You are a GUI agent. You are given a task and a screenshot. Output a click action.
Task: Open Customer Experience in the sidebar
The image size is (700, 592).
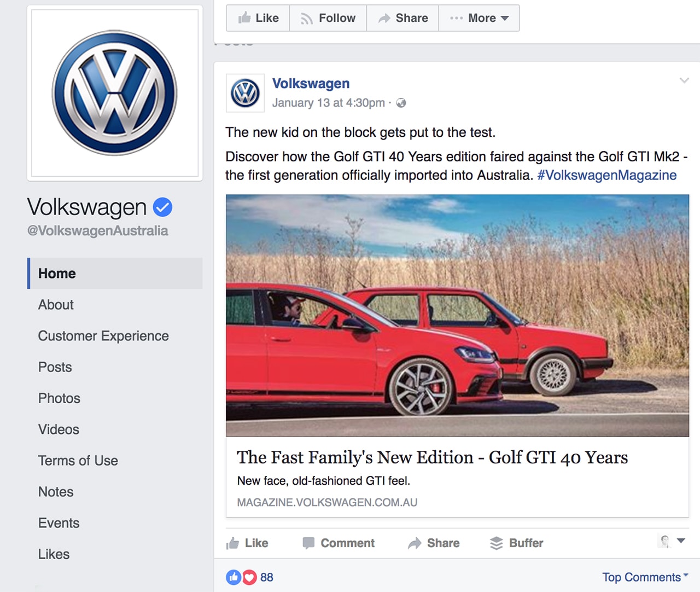point(103,336)
